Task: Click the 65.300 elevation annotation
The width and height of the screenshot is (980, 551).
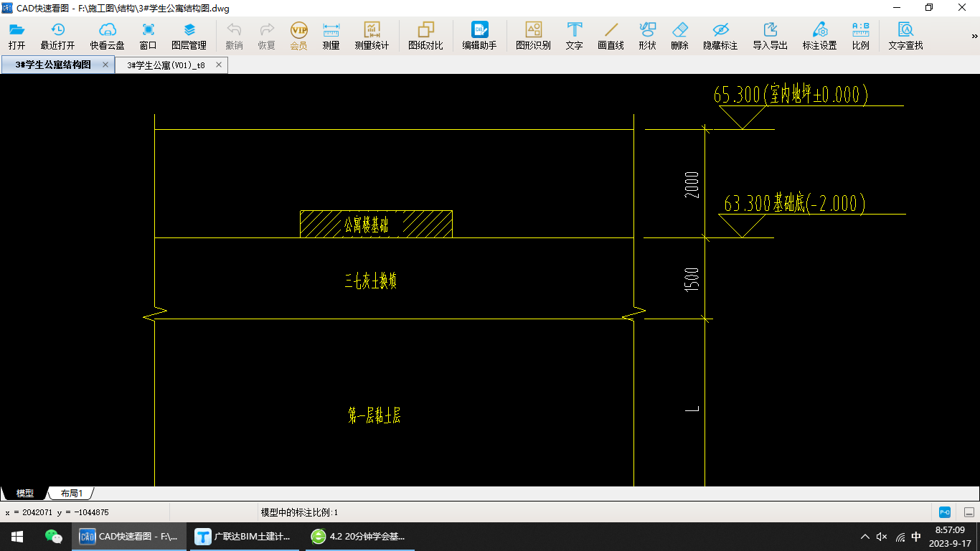Action: pyautogui.click(x=791, y=94)
